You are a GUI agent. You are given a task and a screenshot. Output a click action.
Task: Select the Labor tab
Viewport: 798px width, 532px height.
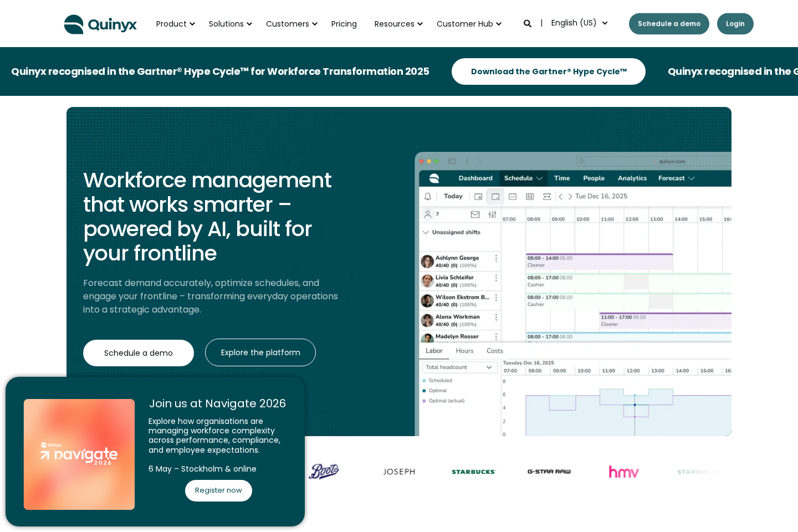click(434, 351)
